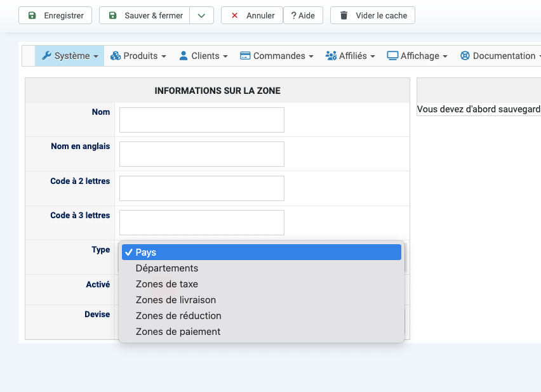This screenshot has height=392, width=541.
Task: Click Vider le cache button text
Action: tap(382, 15)
